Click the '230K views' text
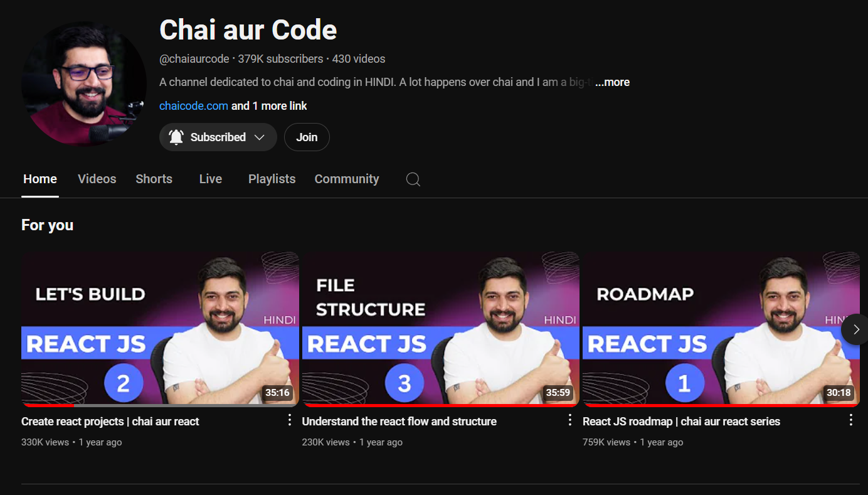 pyautogui.click(x=326, y=442)
